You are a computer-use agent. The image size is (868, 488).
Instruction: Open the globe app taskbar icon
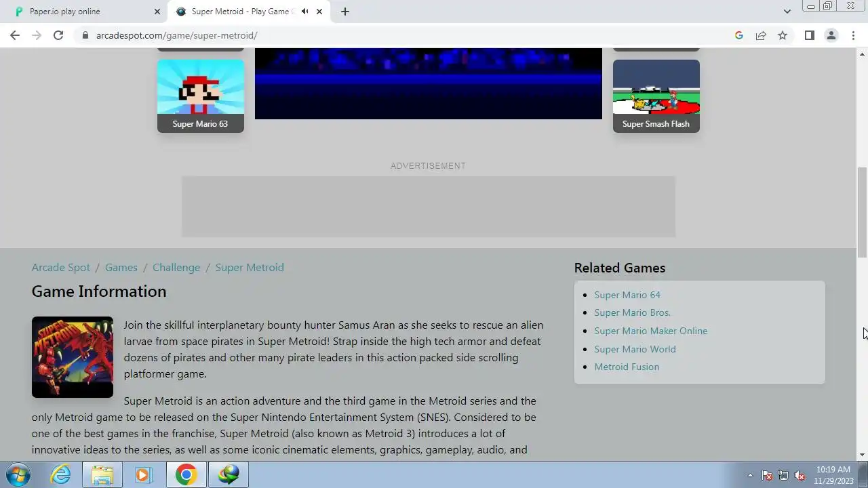point(228,474)
